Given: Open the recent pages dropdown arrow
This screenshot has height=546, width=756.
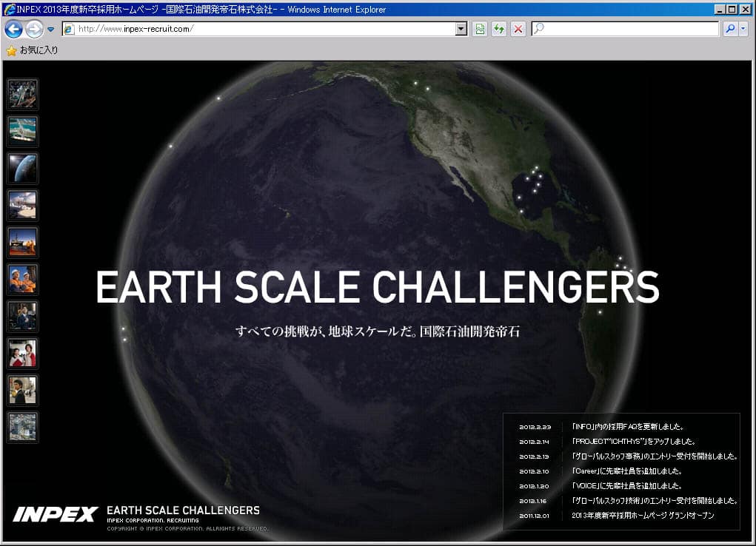Looking at the screenshot, I should click(x=50, y=30).
